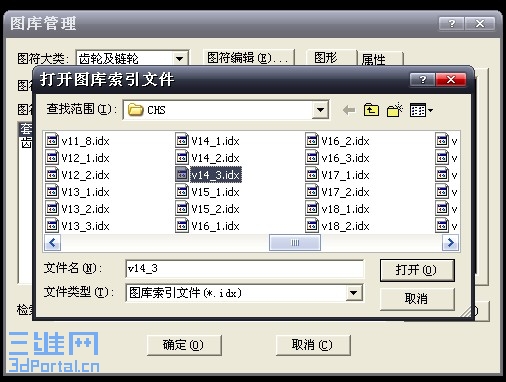Click the file icon of V16_2.idx
The image size is (506, 382).
pyautogui.click(x=312, y=140)
